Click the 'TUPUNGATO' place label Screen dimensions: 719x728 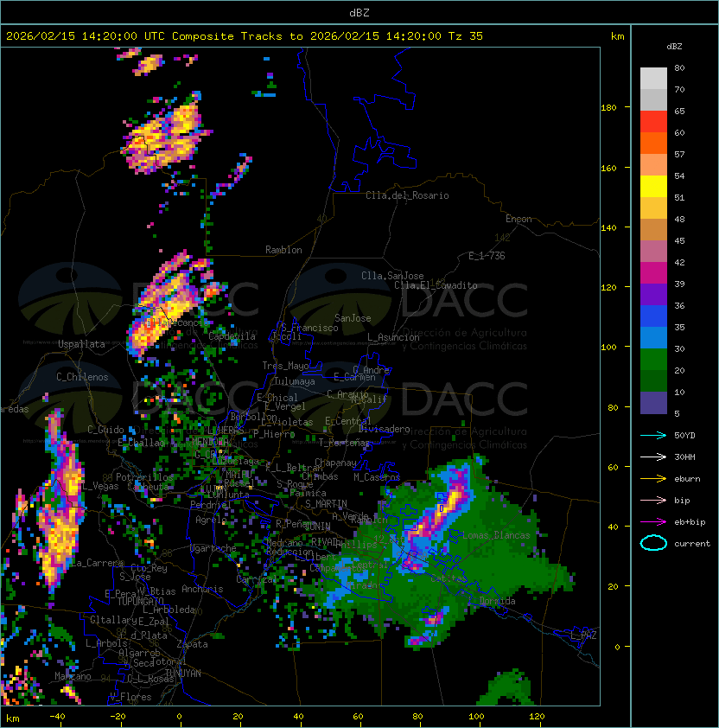pyautogui.click(x=141, y=602)
